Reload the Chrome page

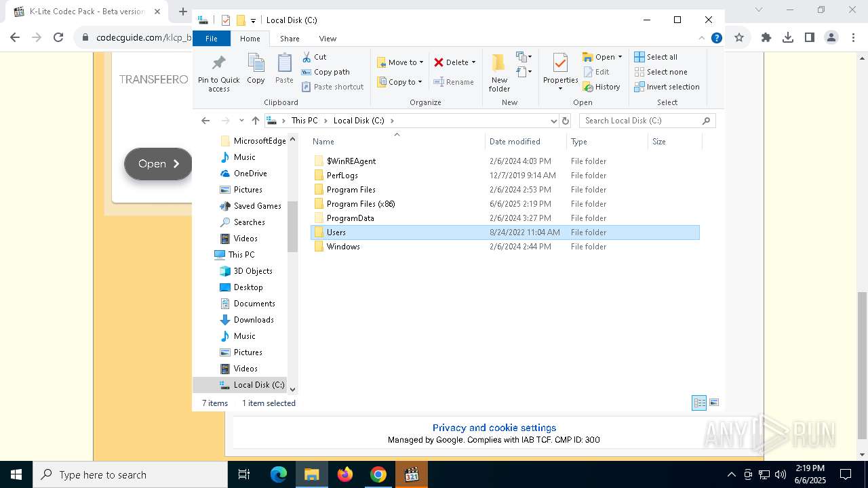coord(58,38)
